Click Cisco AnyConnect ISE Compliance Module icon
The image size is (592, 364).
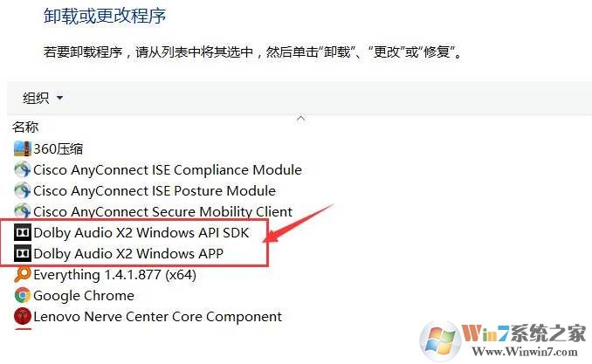(23, 169)
